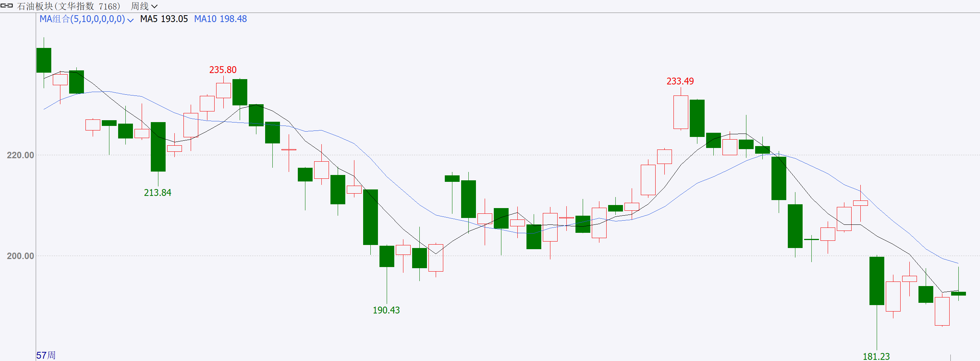Select the MA10 198.48 readout
Viewport: 980px width, 361px height.
(x=220, y=19)
